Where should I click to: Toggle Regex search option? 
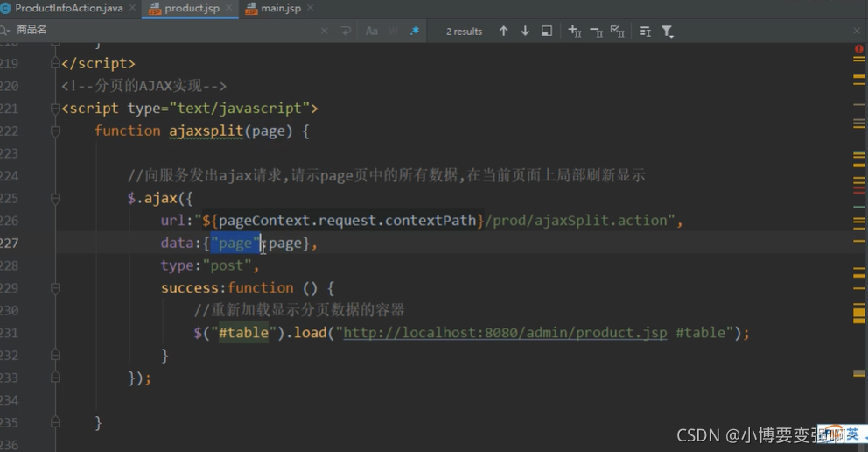(415, 31)
